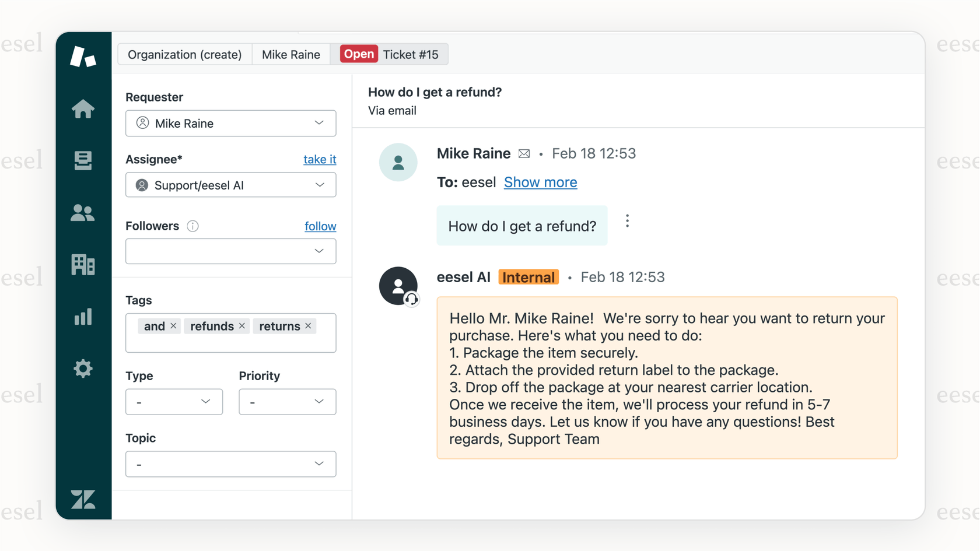Click the take it link for Assignee
The width and height of the screenshot is (980, 551).
point(320,159)
